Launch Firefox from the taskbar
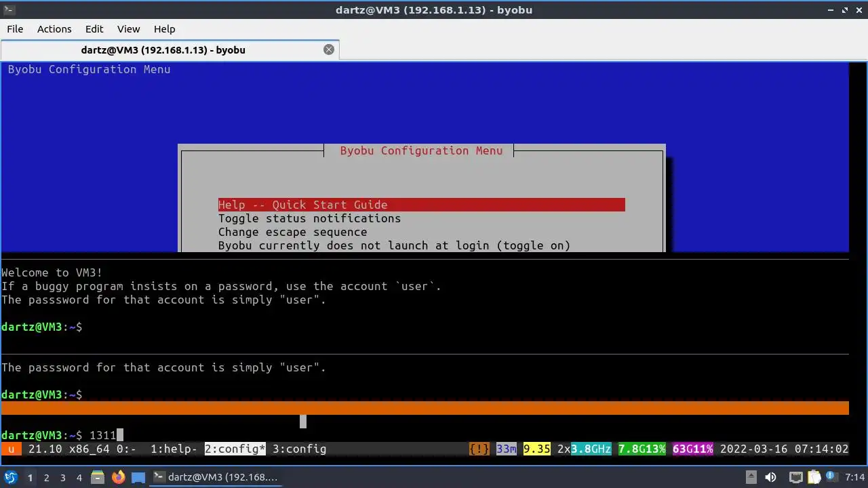Viewport: 868px width, 488px height. (x=118, y=477)
